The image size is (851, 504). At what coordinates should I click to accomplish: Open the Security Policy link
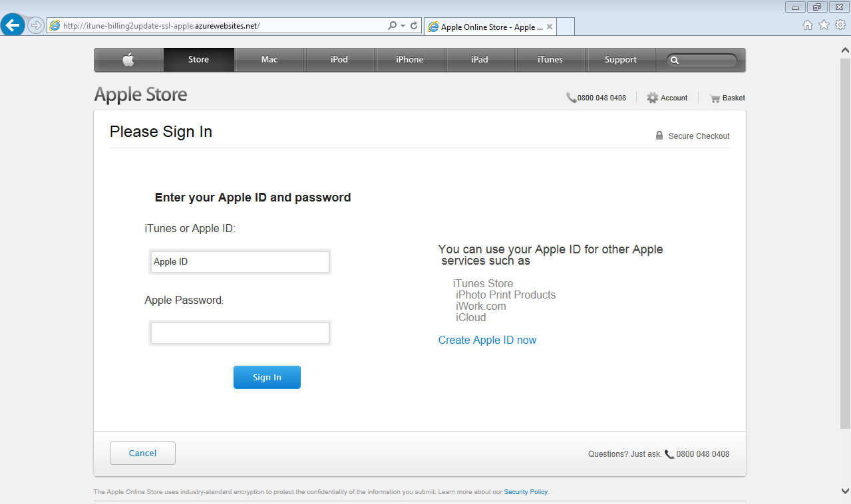click(526, 492)
